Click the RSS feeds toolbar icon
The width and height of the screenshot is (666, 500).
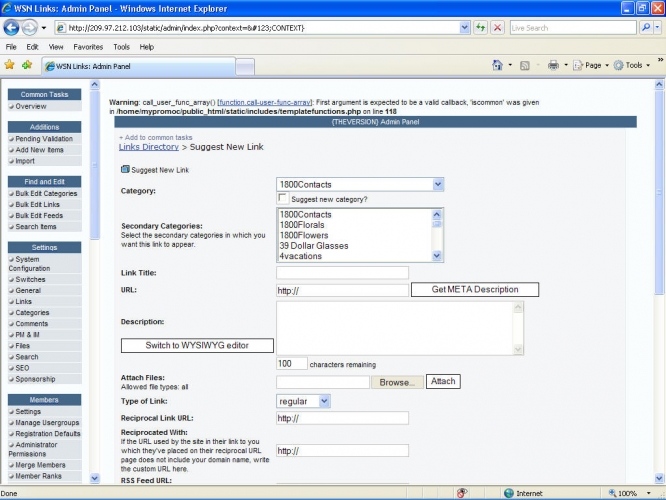click(x=525, y=65)
